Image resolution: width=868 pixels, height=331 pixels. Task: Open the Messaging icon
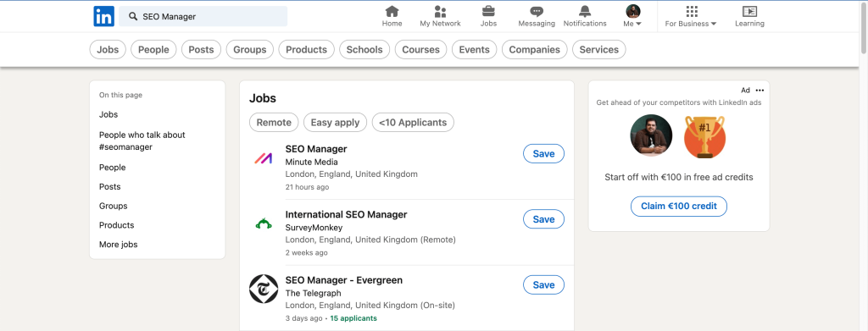(537, 12)
